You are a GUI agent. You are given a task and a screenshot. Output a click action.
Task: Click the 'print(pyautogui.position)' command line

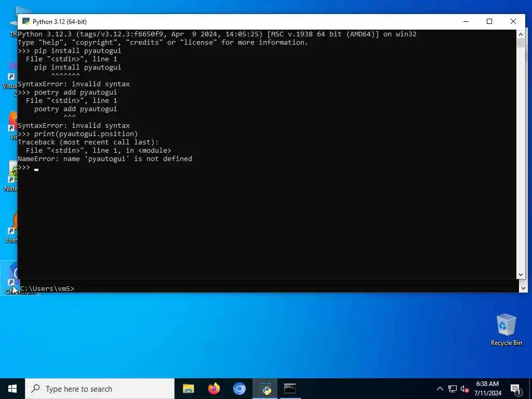(78, 134)
